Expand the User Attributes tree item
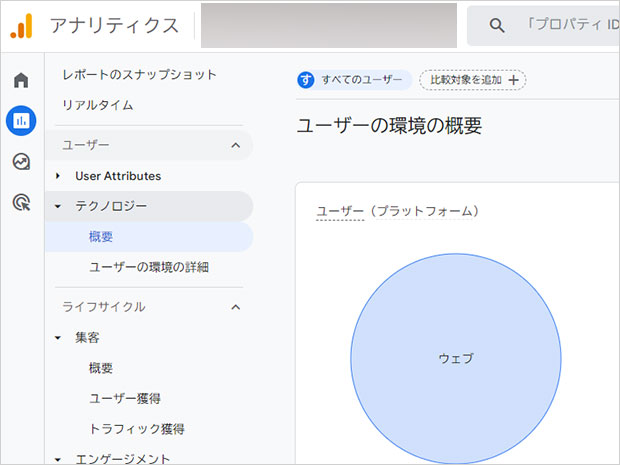Image resolution: width=620 pixels, height=465 pixels. click(x=58, y=176)
